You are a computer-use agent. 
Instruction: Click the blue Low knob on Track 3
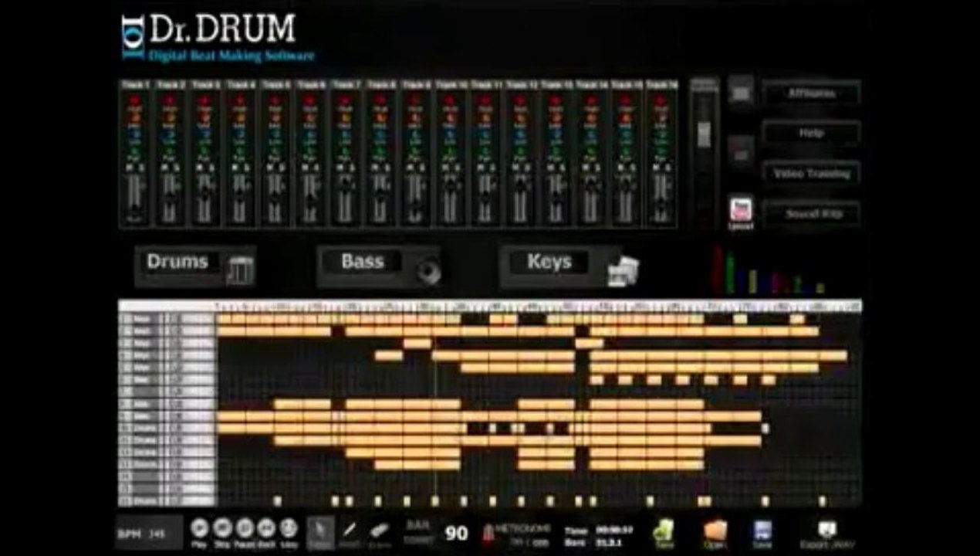pos(205,134)
